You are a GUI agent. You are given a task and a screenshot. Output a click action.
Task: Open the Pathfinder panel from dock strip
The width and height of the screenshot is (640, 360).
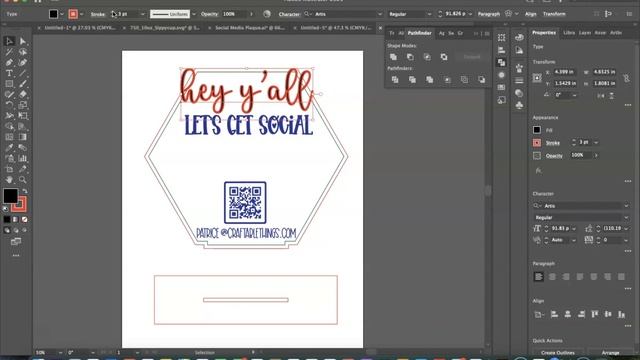coord(502,62)
